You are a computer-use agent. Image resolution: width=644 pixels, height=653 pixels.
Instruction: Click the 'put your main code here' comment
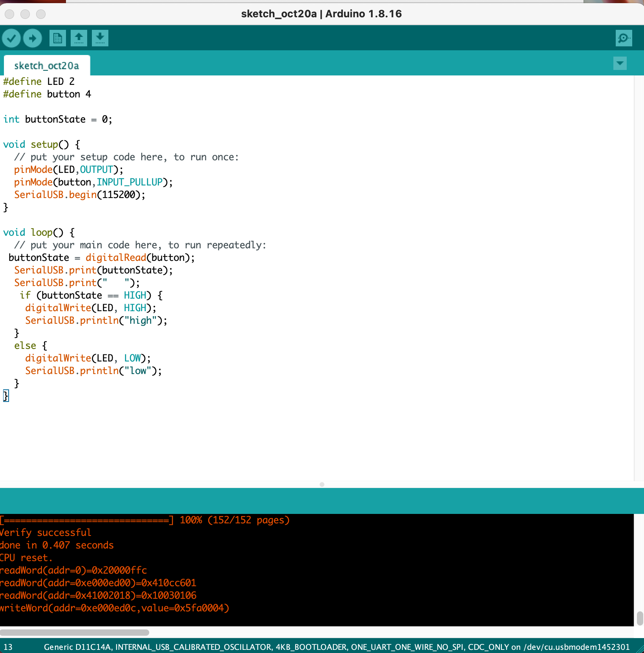(x=140, y=245)
